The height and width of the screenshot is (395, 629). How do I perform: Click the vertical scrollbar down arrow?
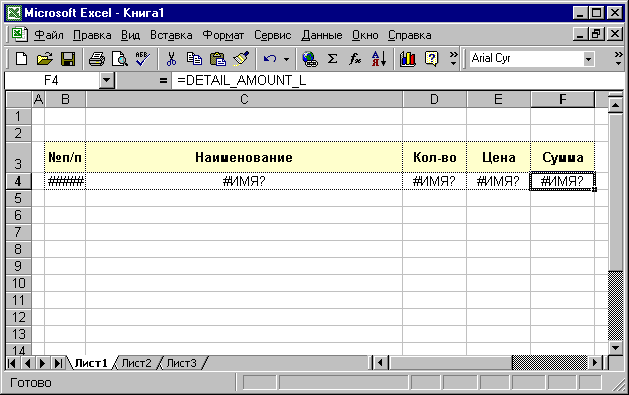[615, 348]
